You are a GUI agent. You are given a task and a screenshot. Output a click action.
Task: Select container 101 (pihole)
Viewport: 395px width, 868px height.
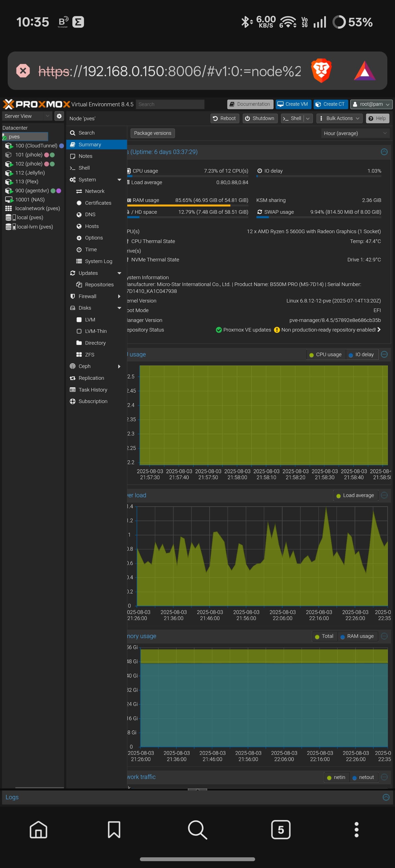pyautogui.click(x=29, y=155)
